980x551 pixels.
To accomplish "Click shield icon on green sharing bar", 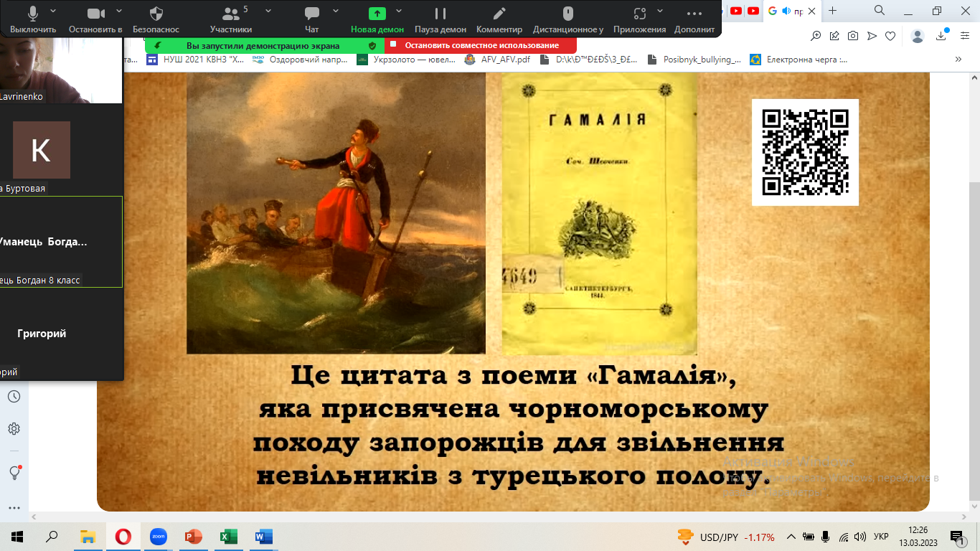I will point(372,45).
